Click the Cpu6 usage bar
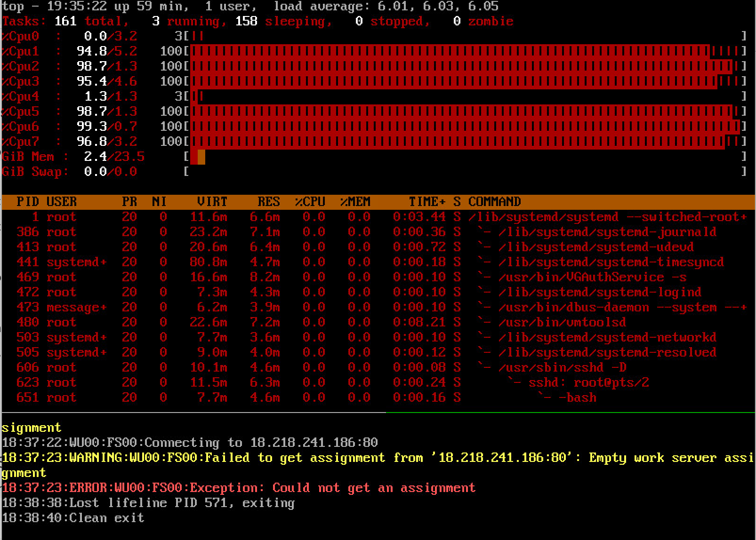The height and width of the screenshot is (540, 756). pos(466,127)
